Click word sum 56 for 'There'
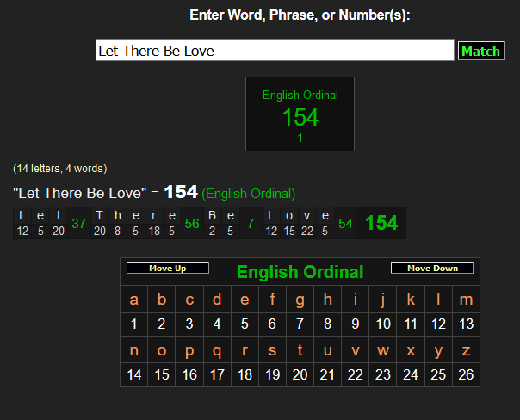The height and width of the screenshot is (420, 520). pyautogui.click(x=192, y=224)
